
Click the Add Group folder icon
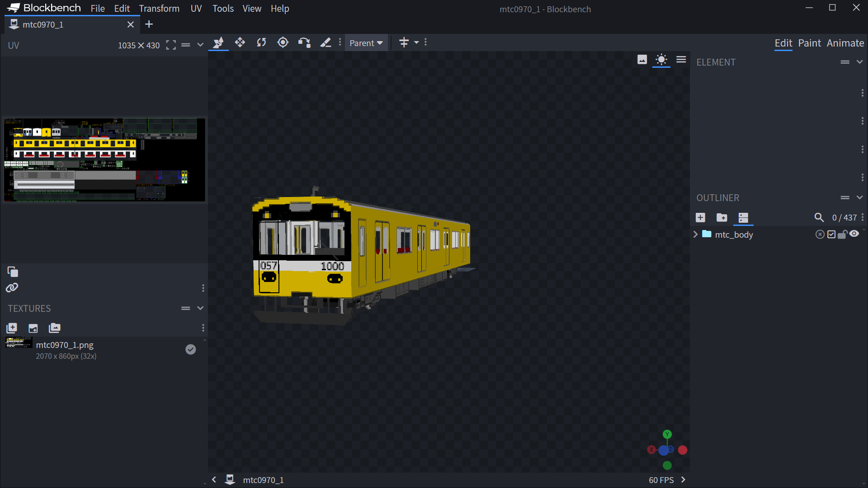pos(722,218)
